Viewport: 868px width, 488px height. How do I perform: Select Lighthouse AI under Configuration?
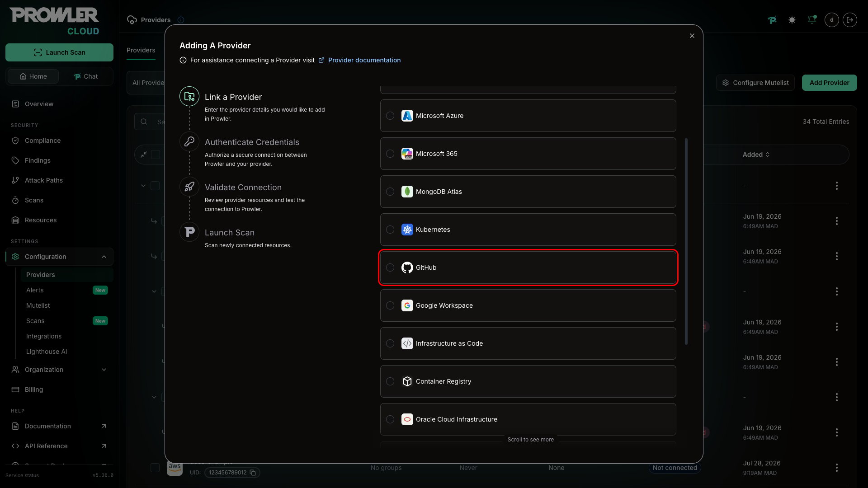point(67,352)
